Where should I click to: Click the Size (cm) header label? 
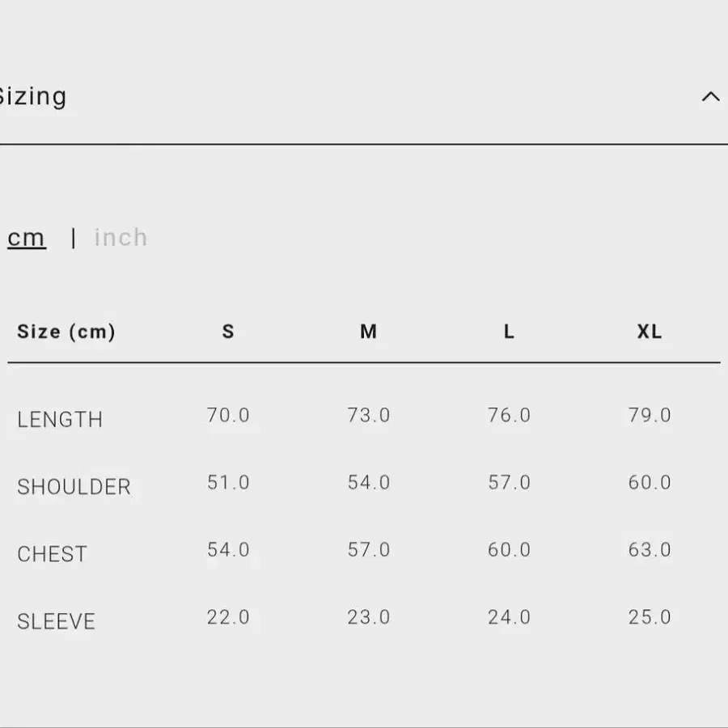click(x=66, y=332)
